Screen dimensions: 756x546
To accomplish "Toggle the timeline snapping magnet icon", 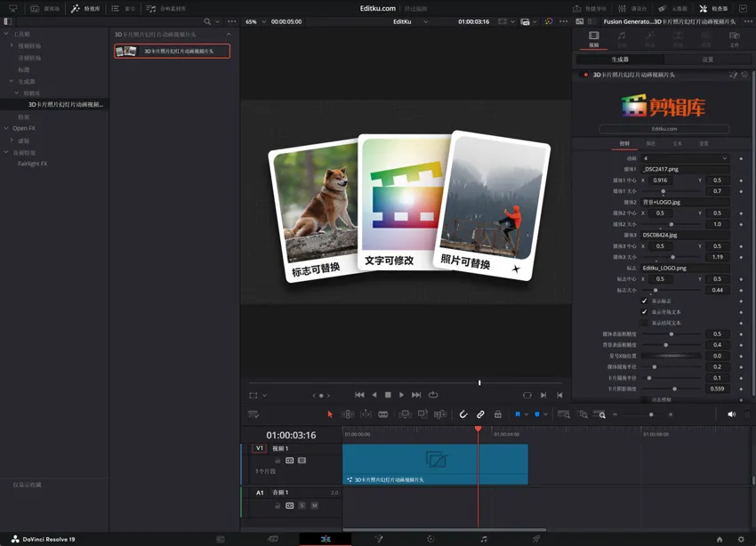I will point(463,414).
